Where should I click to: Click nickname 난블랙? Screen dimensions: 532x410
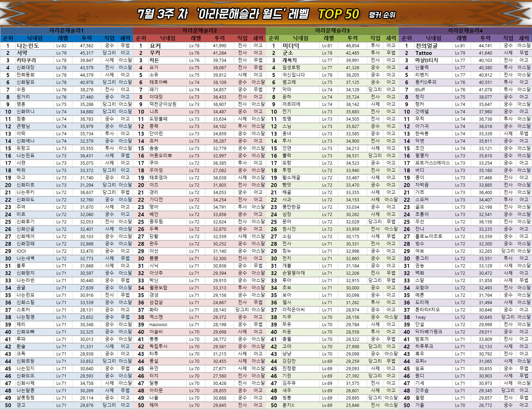coord(422,67)
